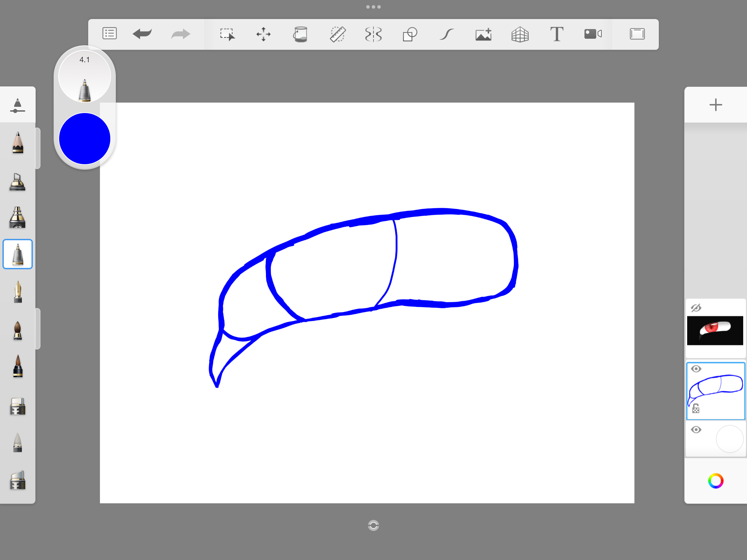Add text using the Text tool

coord(557,34)
